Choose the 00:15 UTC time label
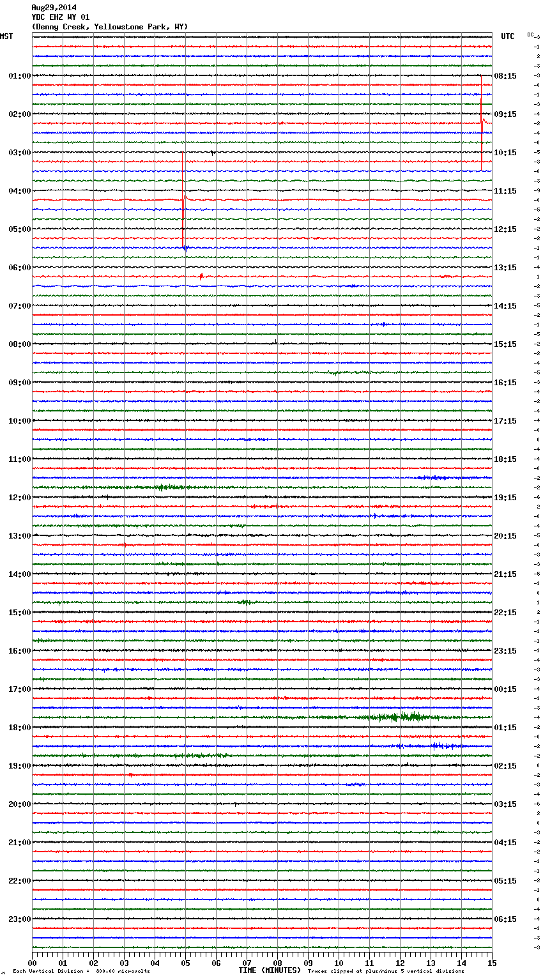Image resolution: width=543 pixels, height=980 pixels. point(505,689)
